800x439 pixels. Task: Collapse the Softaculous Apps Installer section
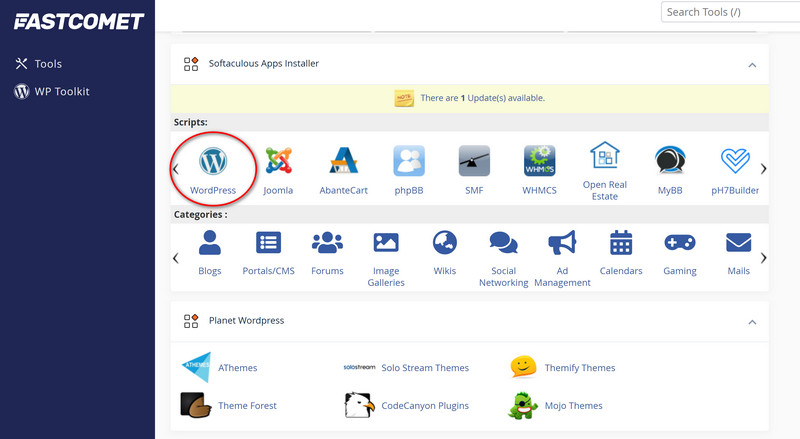click(x=752, y=65)
